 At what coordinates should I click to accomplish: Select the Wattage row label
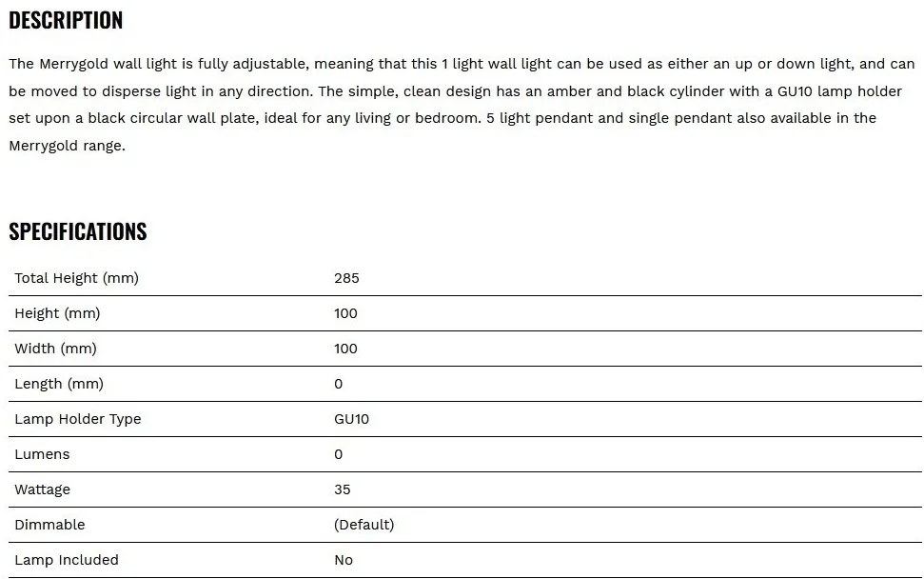[x=43, y=490]
